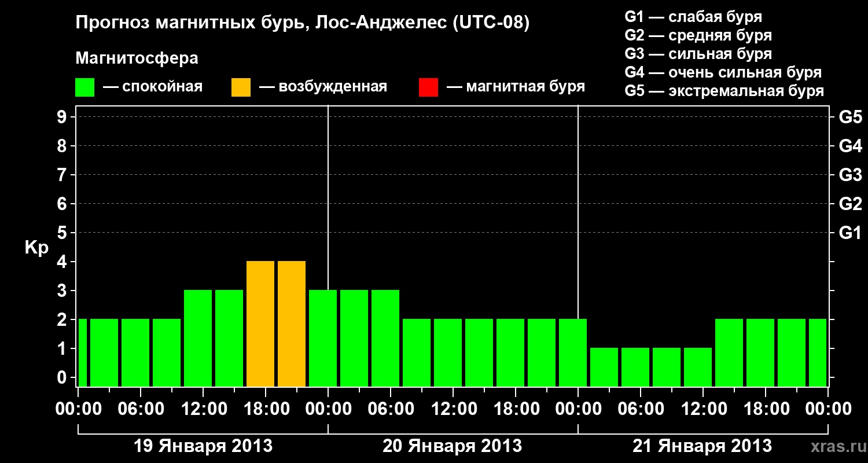868x463 pixels.
Task: Click the orange 'возбужденная' legend swatch
Action: (241, 87)
